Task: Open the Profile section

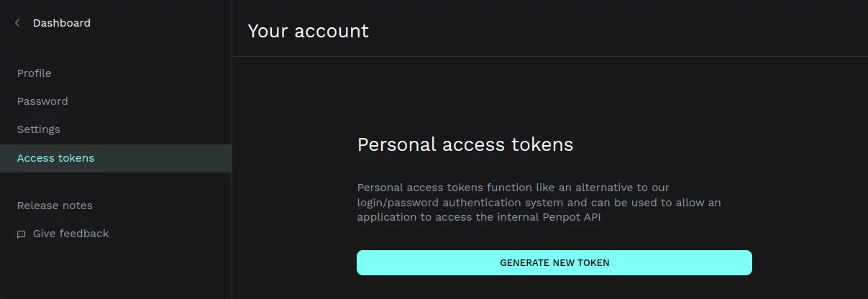Action: 34,73
